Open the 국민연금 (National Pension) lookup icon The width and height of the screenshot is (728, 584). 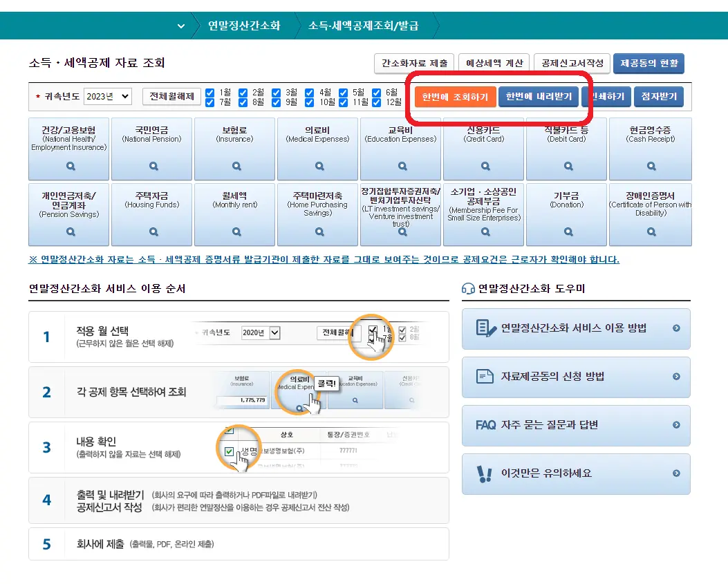point(151,166)
